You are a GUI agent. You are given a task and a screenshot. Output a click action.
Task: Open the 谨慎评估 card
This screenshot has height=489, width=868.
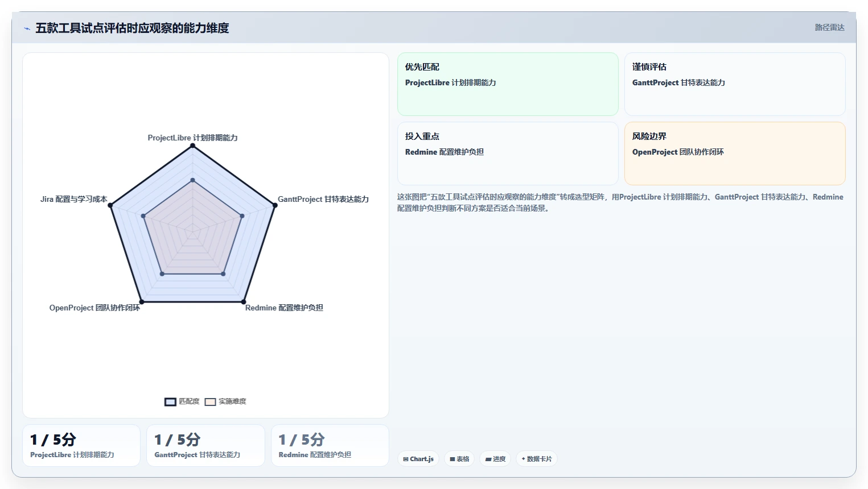tap(735, 84)
